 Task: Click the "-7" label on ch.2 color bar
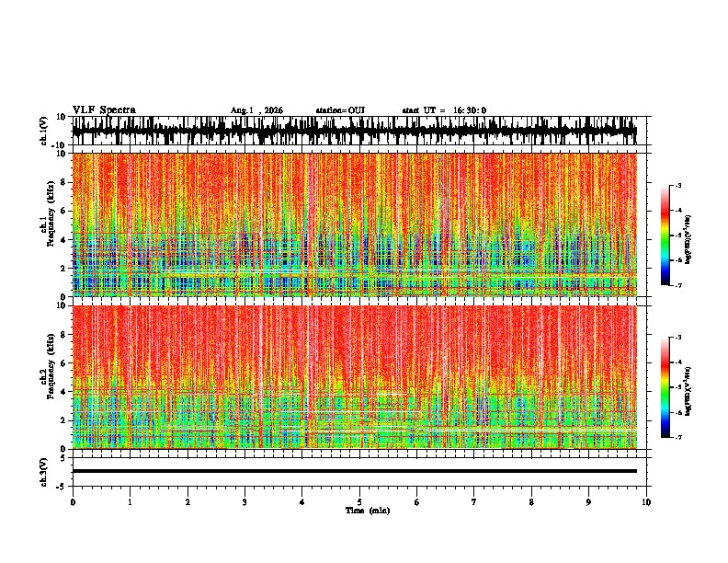pos(678,438)
